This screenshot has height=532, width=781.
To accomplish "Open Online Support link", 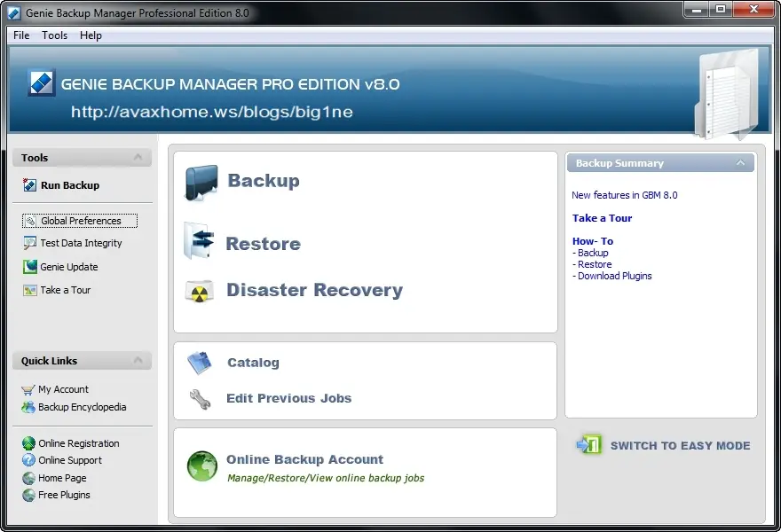I will 70,460.
